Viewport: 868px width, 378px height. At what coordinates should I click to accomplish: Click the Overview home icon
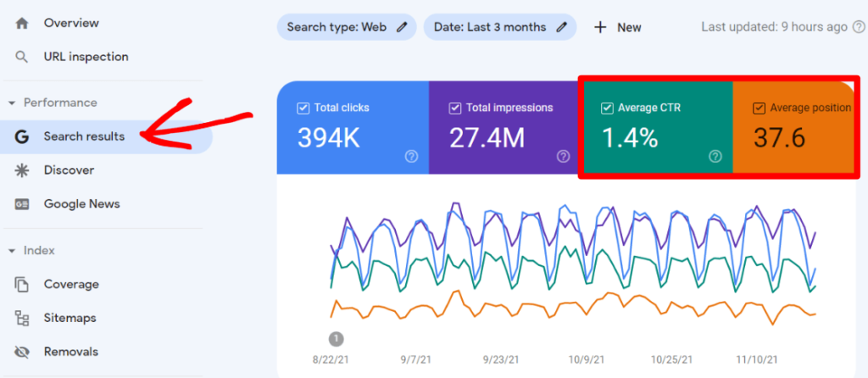[23, 23]
